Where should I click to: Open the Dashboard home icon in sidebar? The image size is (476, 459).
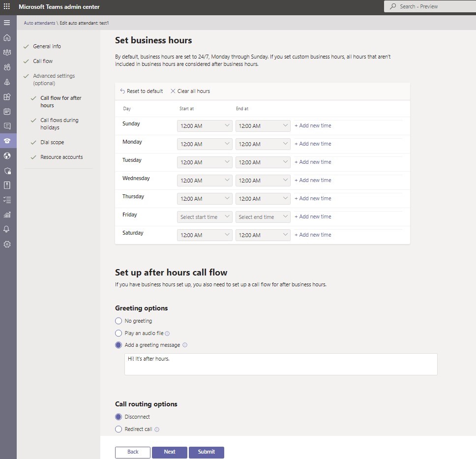point(7,37)
